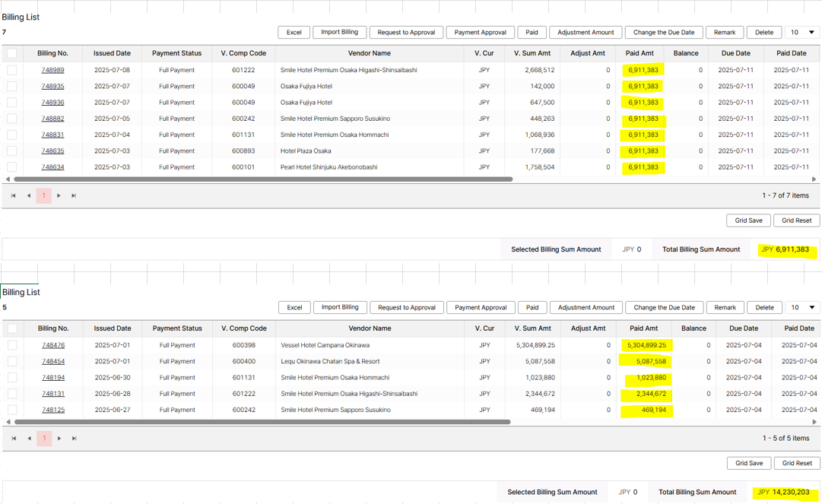822x504 pixels.
Task: Open page size dropdown in bottom grid
Action: click(x=803, y=308)
